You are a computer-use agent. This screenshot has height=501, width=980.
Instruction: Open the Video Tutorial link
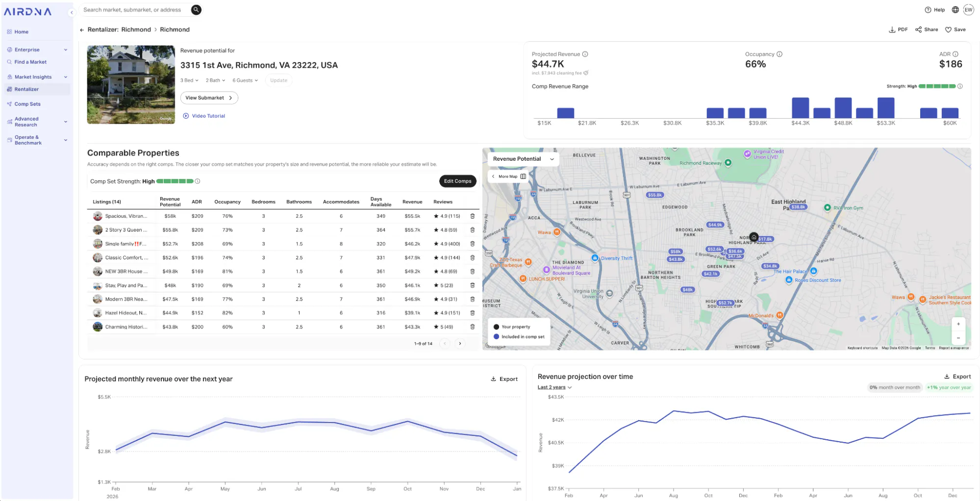204,116
